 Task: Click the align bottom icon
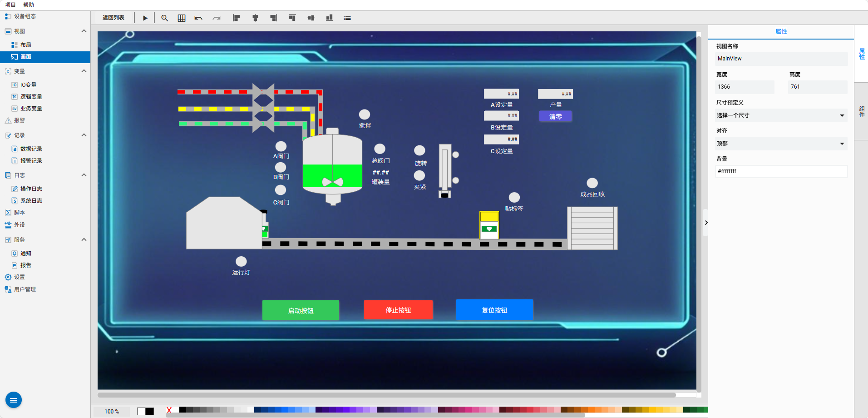[330, 18]
